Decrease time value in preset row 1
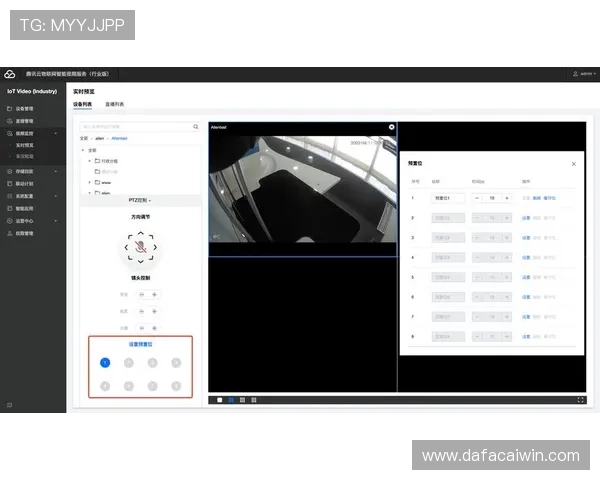The width and height of the screenshot is (600, 480). click(477, 198)
